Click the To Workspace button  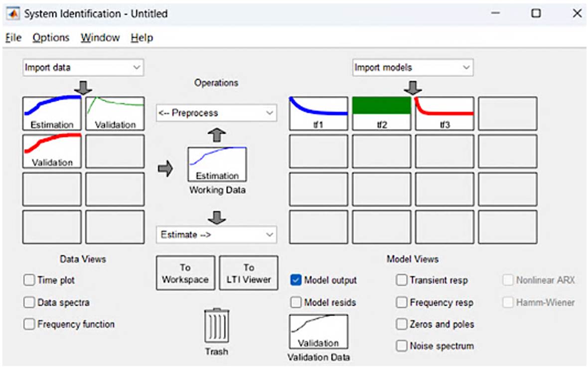[185, 273]
